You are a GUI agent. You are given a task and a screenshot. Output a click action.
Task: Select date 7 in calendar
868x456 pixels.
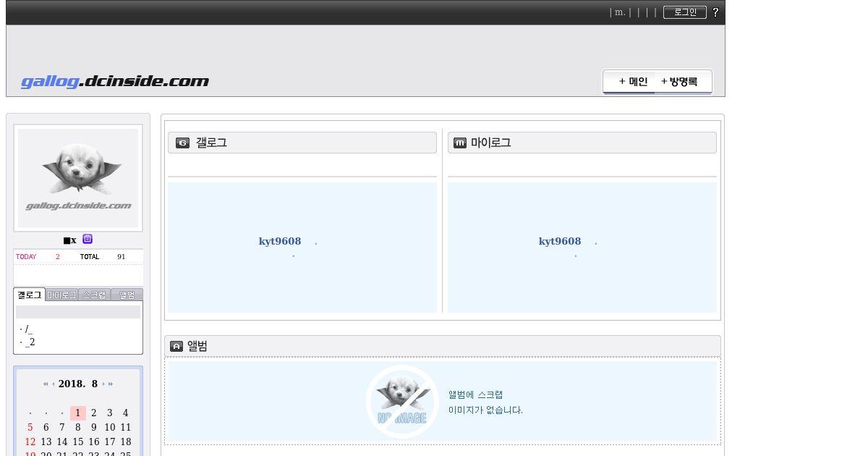pyautogui.click(x=62, y=428)
